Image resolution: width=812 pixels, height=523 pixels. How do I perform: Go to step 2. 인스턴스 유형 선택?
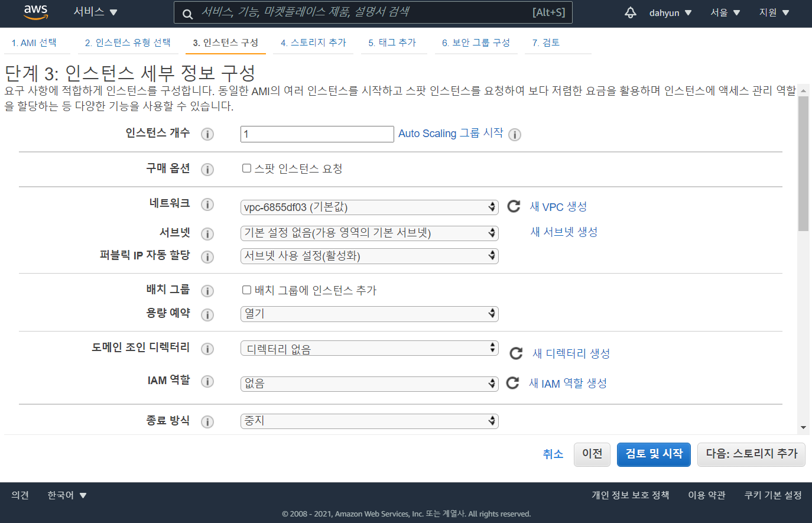point(128,43)
